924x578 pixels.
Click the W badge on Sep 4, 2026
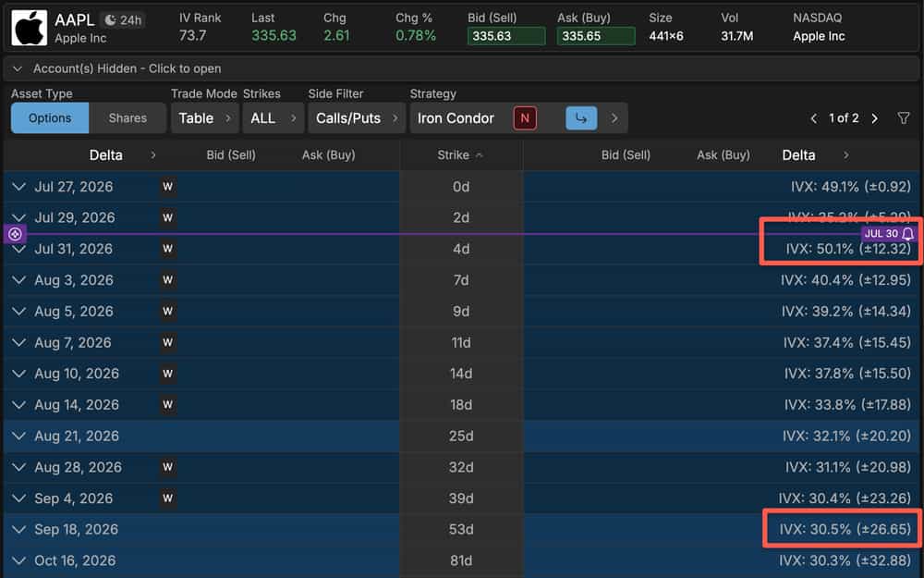(168, 498)
